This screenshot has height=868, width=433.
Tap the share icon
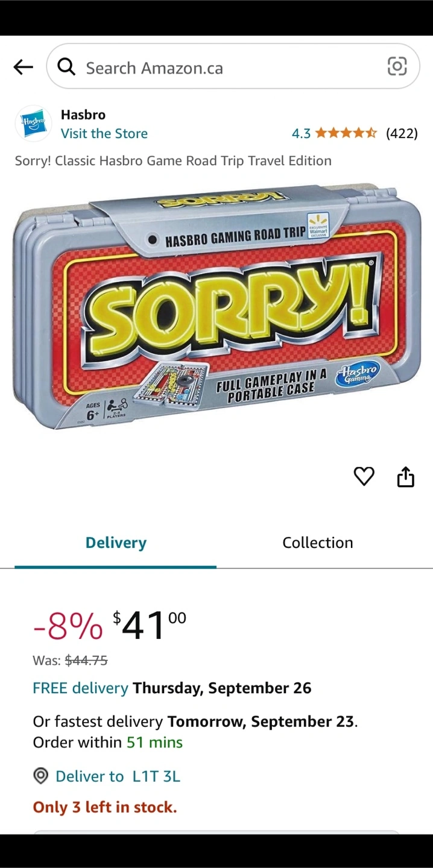tap(406, 476)
